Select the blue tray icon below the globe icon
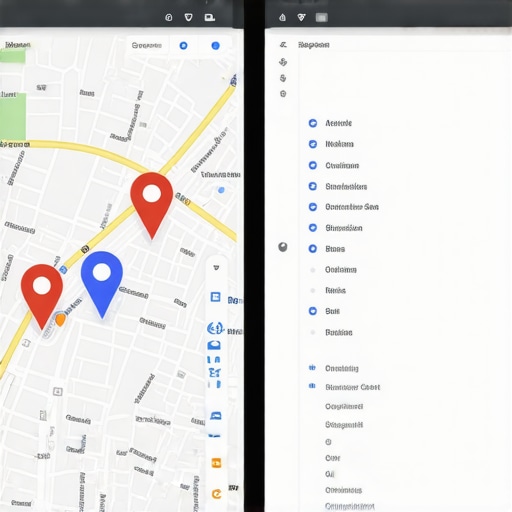This screenshot has width=512, height=512. [x=214, y=345]
